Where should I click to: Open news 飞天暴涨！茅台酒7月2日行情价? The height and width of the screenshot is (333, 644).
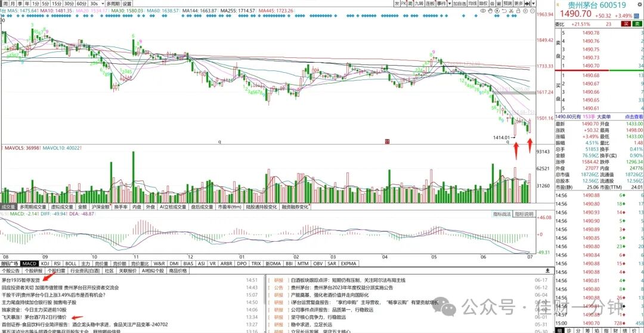click(34, 317)
